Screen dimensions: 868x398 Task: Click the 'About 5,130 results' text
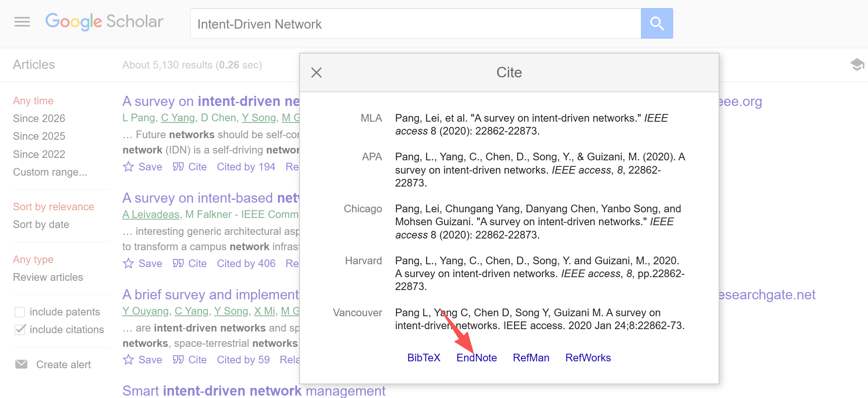(x=192, y=65)
